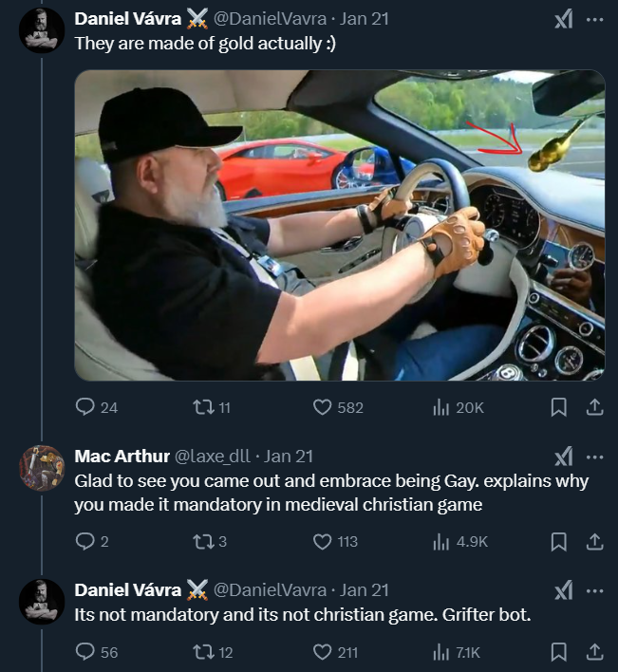Reply to the gold car tweet
This screenshot has height=672, width=618.
(x=85, y=407)
